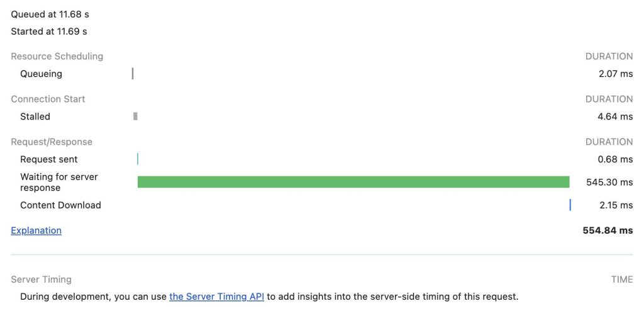Screen dimensions: 644x318
Task: Select the Waiting for server response label
Action: 59,182
